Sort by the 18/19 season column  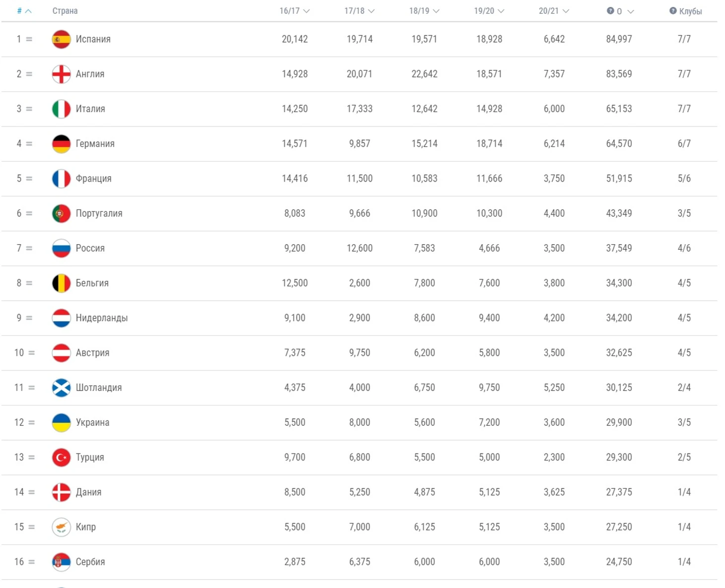pyautogui.click(x=424, y=11)
